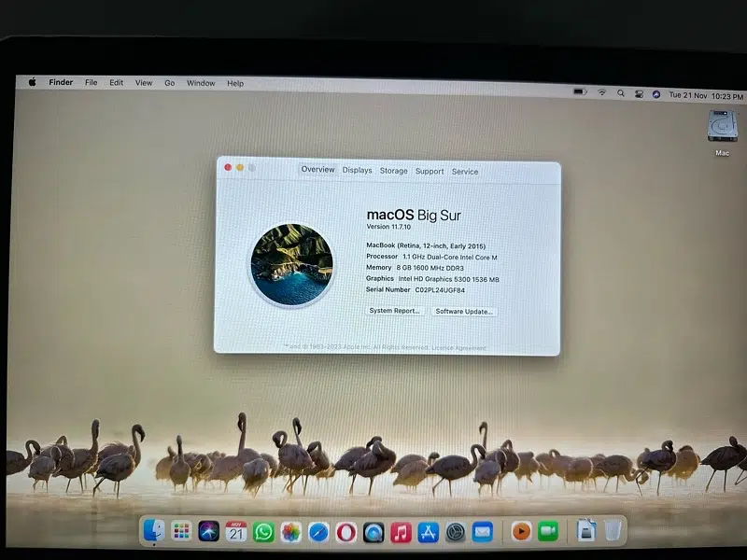This screenshot has width=747, height=560.
Task: Click the battery status icon
Action: 580,91
